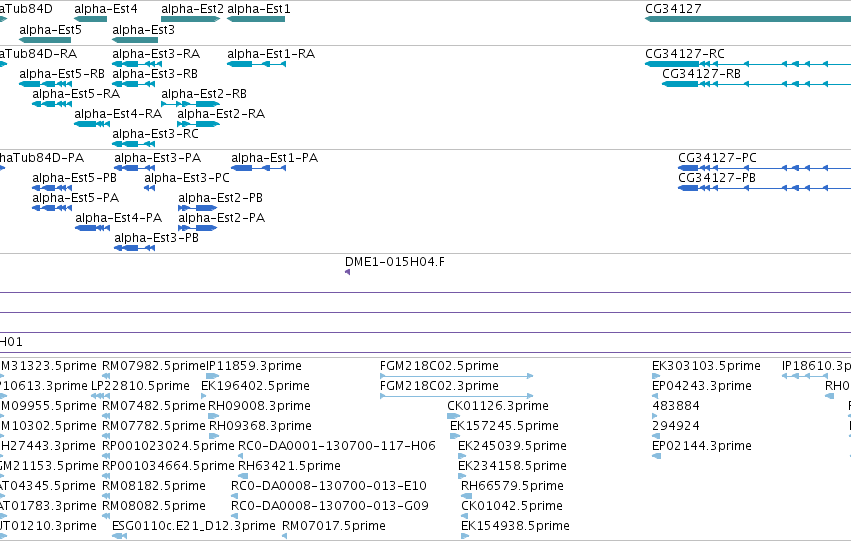Select the alpha-Est3-PC CDS feature
Screen dimensions: 851x541
coord(149,188)
